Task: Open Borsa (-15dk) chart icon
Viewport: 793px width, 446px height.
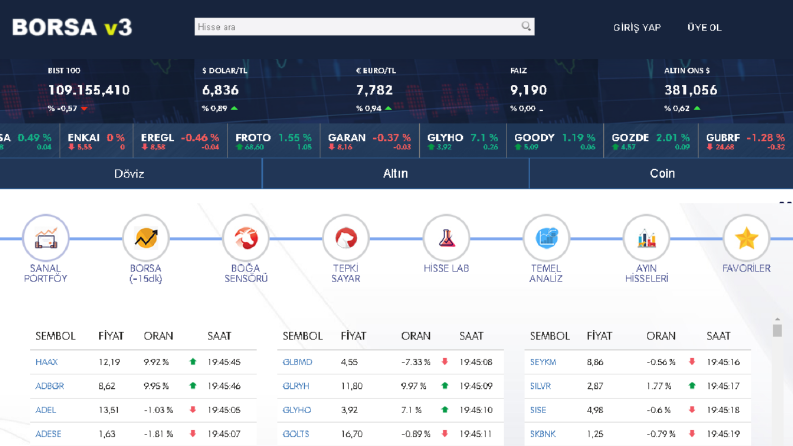Action: pyautogui.click(x=146, y=238)
